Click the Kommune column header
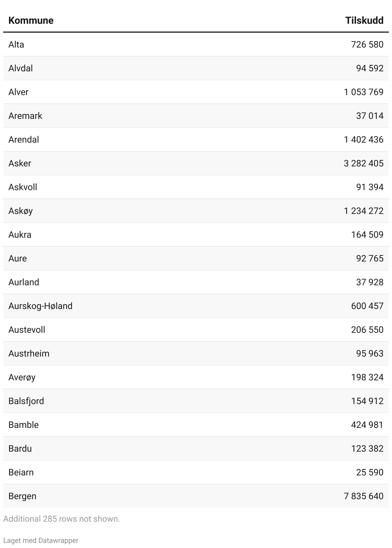392x548 pixels. point(31,21)
